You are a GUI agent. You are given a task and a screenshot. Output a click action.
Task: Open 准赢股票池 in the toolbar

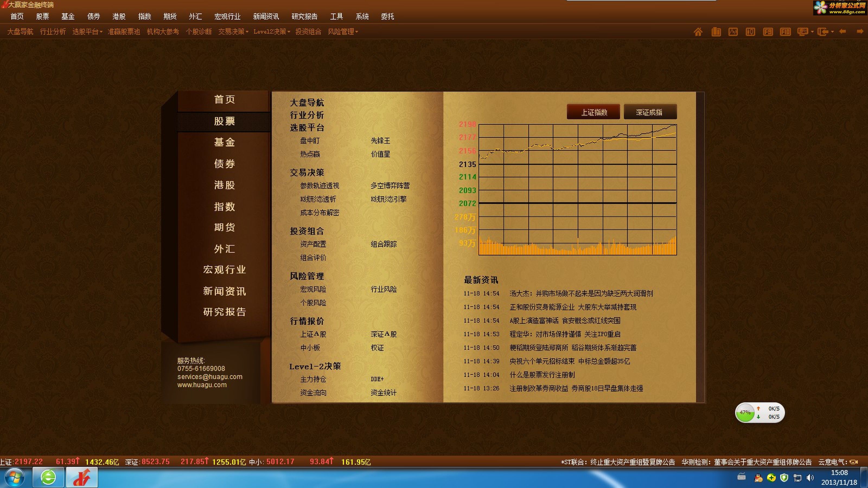tap(124, 32)
